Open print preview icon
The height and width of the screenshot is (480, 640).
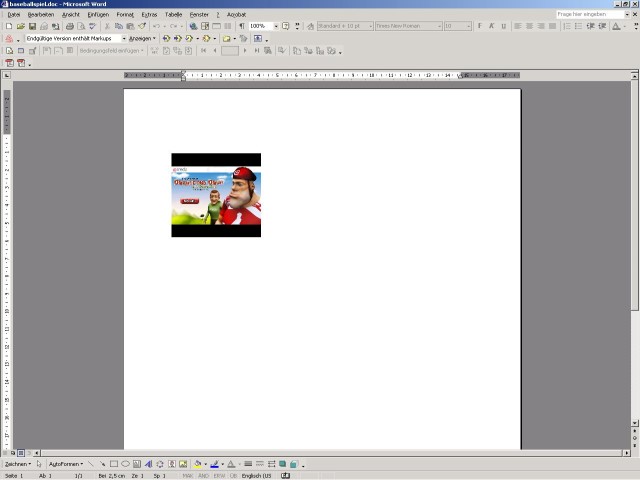[x=81, y=26]
